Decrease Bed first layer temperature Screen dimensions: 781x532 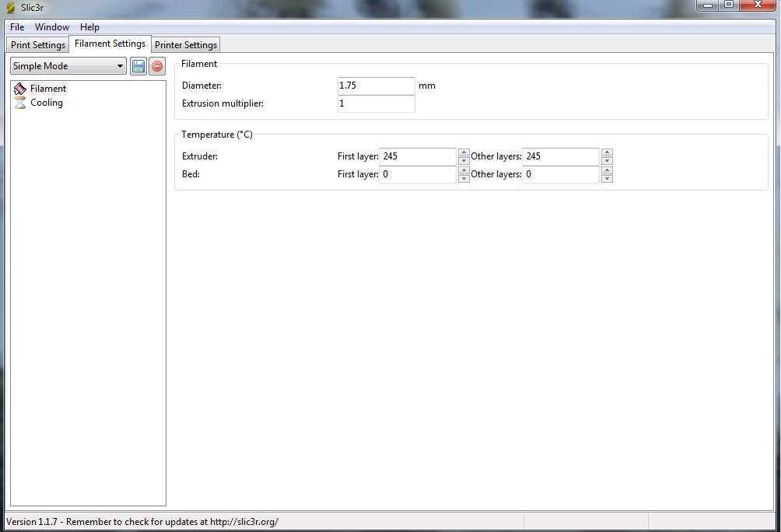[x=464, y=178]
